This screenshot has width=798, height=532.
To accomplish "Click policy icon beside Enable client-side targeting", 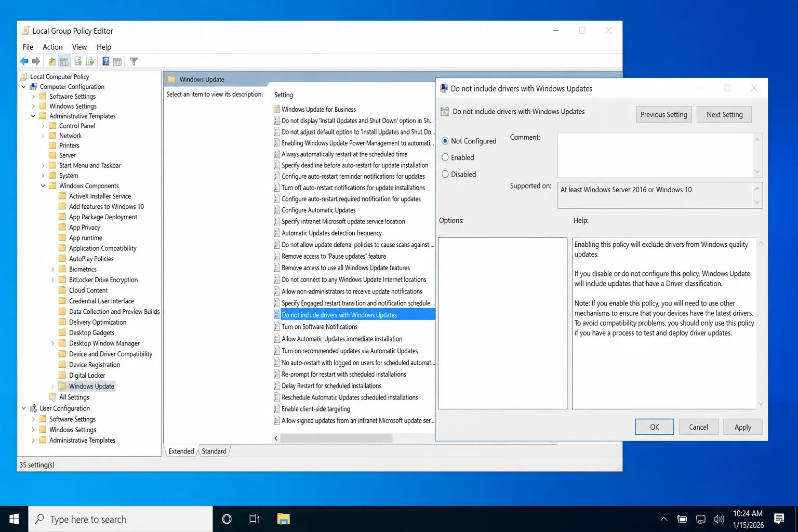I will pos(277,409).
